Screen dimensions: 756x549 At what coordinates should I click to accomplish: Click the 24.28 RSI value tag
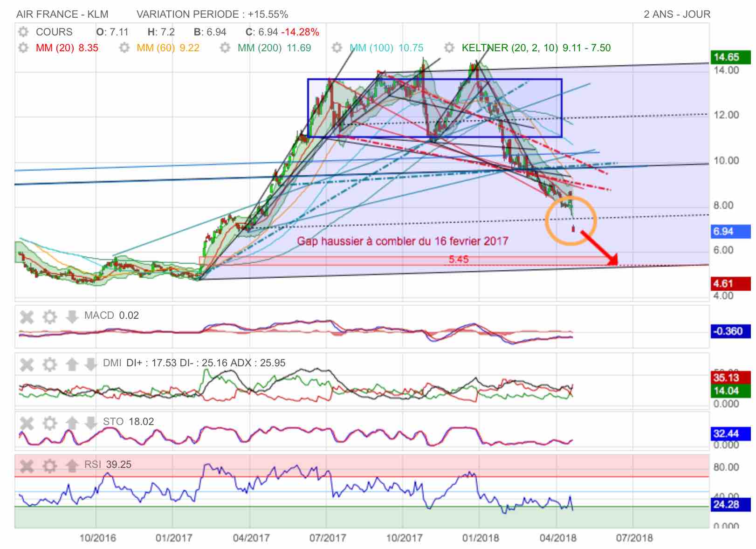[730, 504]
